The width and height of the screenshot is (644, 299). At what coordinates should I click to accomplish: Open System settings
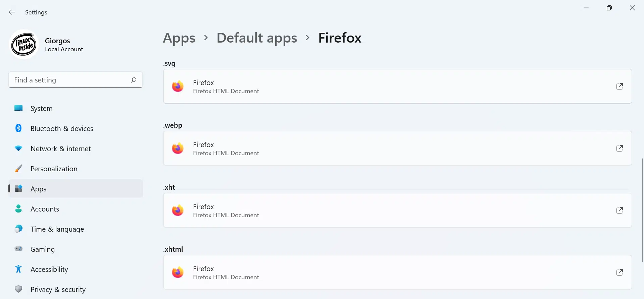coord(76,108)
